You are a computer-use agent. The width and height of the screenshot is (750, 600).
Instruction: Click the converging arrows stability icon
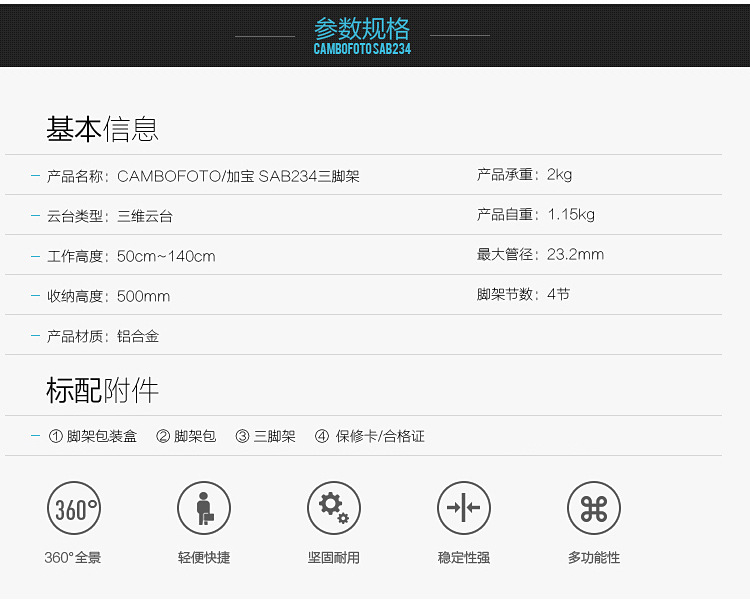point(464,508)
